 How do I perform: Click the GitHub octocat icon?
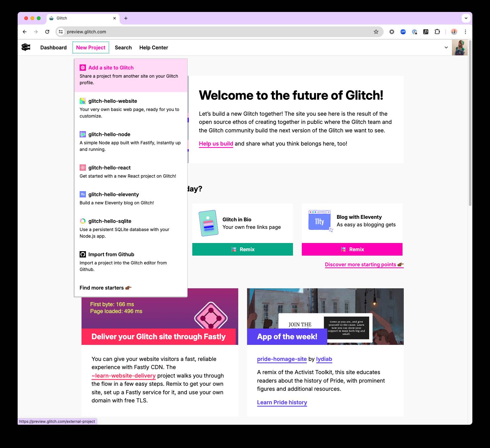tap(83, 254)
